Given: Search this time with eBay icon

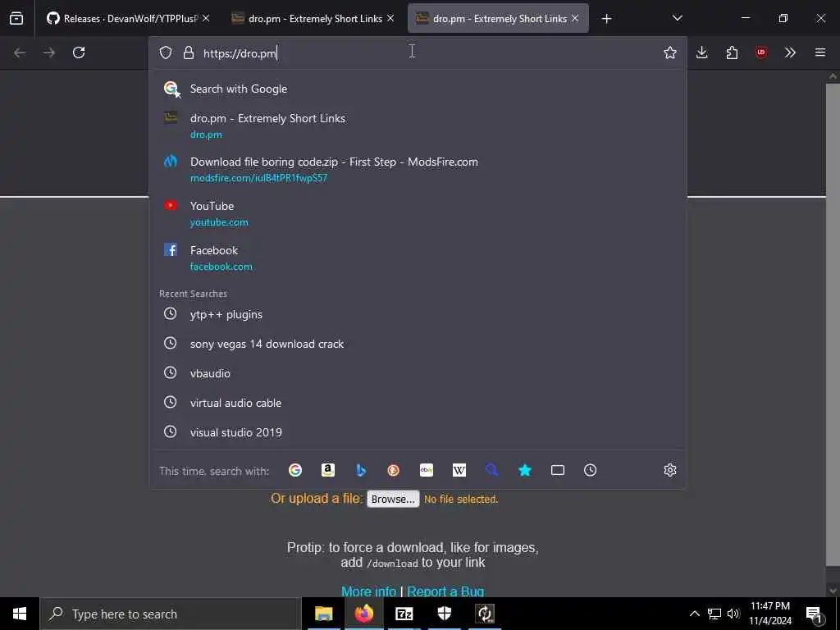Looking at the screenshot, I should coord(427,470).
